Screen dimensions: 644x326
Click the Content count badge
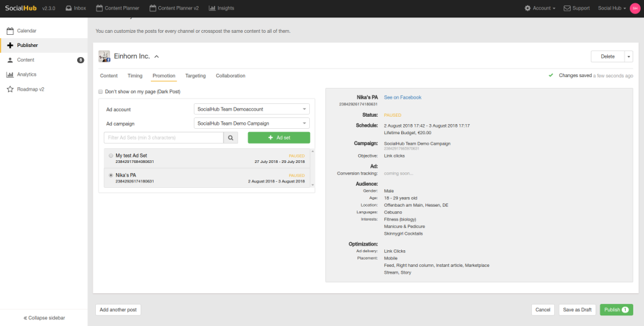point(80,60)
